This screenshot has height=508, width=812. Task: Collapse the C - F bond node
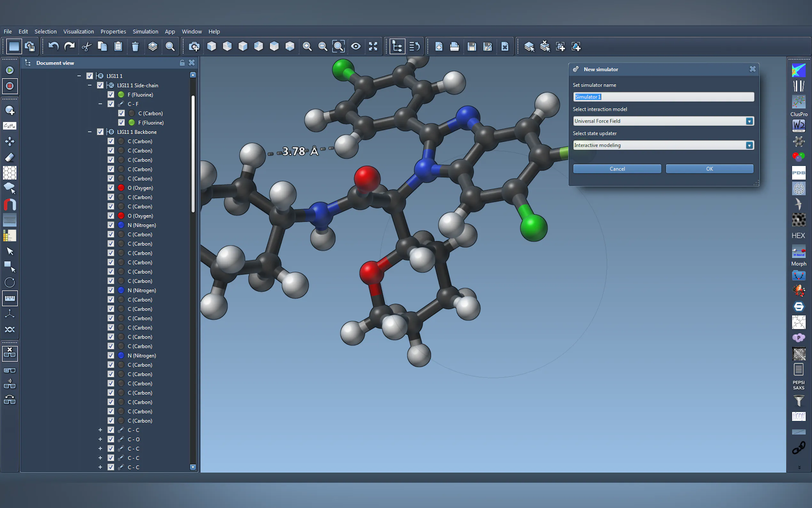(100, 104)
